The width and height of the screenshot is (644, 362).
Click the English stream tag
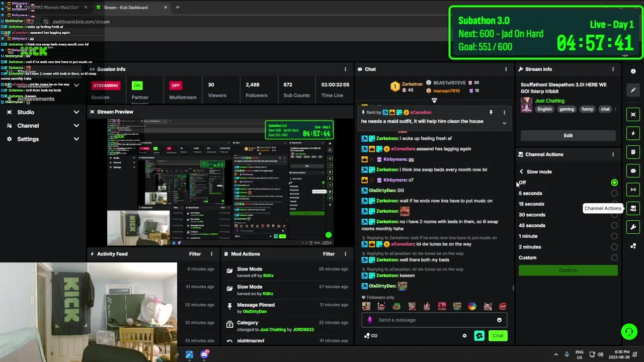544,109
